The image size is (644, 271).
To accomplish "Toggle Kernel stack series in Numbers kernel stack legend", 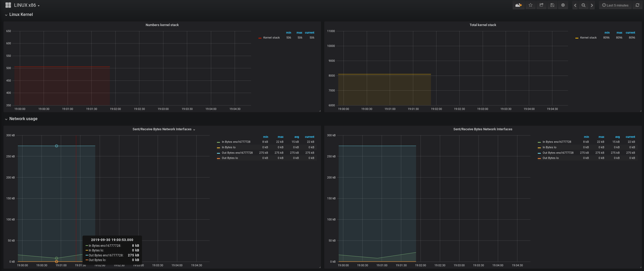I will pos(271,38).
